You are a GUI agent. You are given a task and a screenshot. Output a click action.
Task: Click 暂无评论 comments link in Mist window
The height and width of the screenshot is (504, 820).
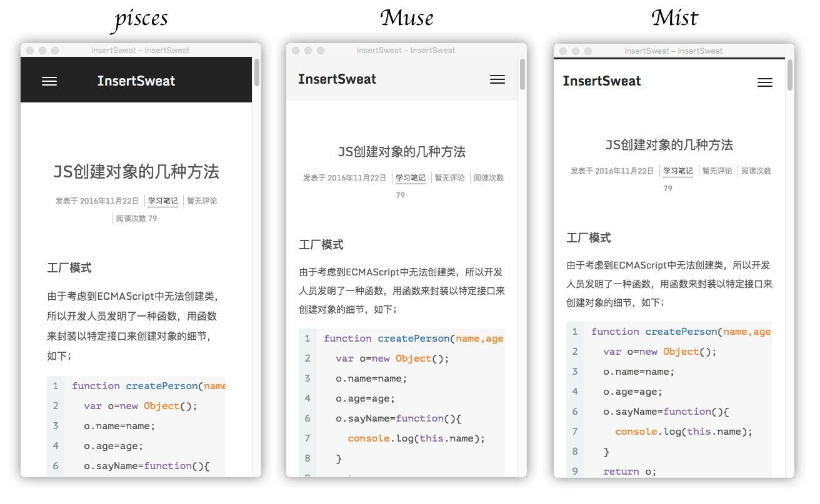tap(717, 171)
